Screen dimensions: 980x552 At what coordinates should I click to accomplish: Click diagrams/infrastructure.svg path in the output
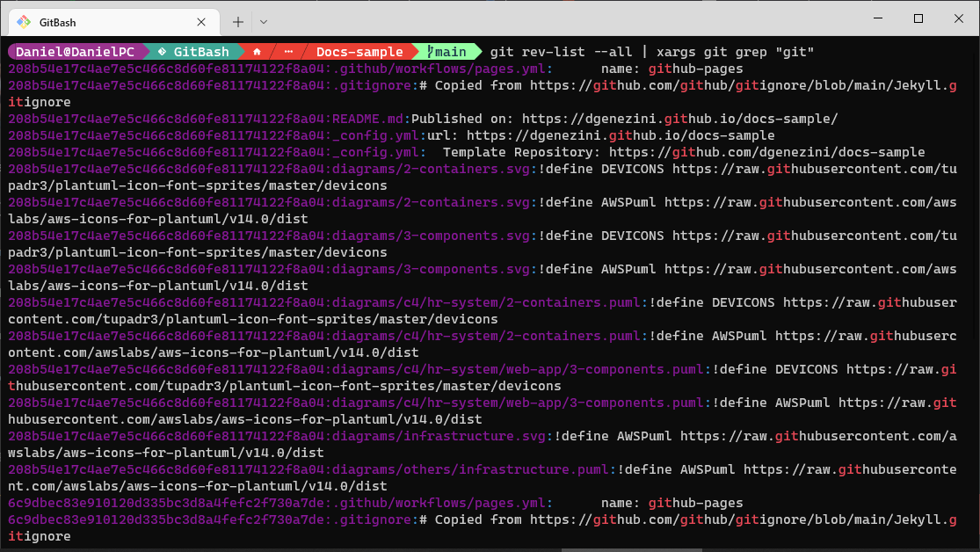point(439,436)
